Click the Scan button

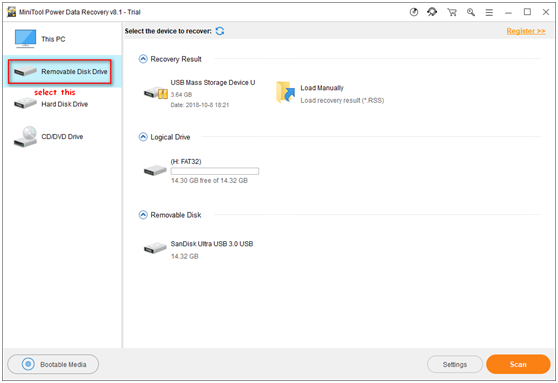tap(518, 364)
